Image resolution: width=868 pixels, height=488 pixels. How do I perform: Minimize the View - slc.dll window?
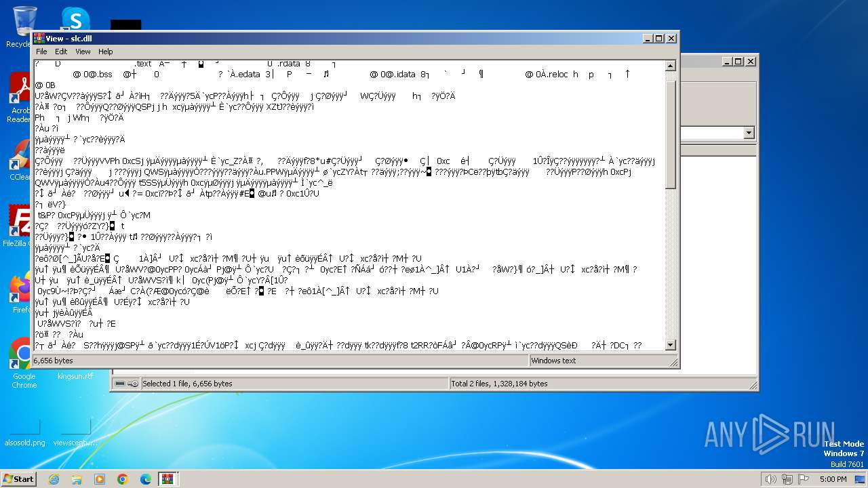[648, 39]
